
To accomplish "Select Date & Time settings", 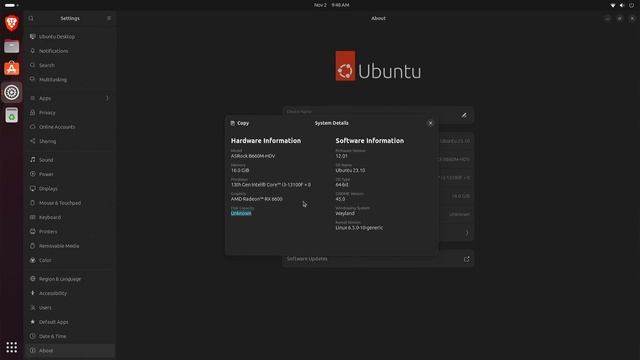I will point(70,336).
